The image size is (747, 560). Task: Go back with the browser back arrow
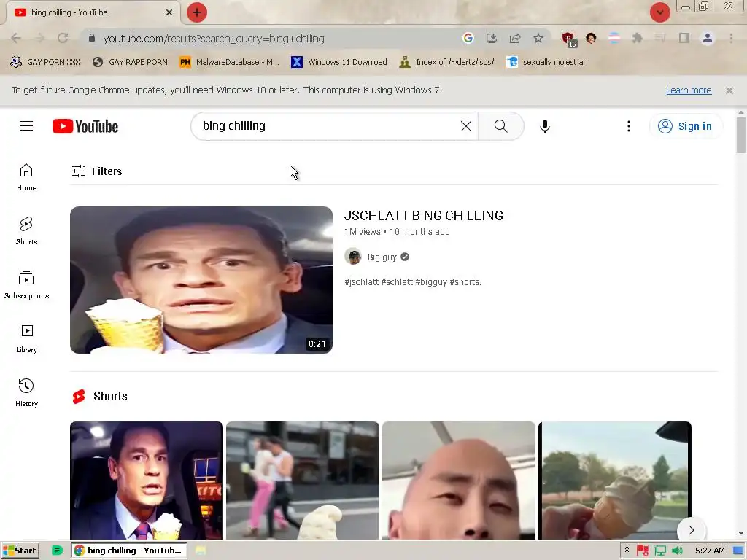tap(16, 38)
